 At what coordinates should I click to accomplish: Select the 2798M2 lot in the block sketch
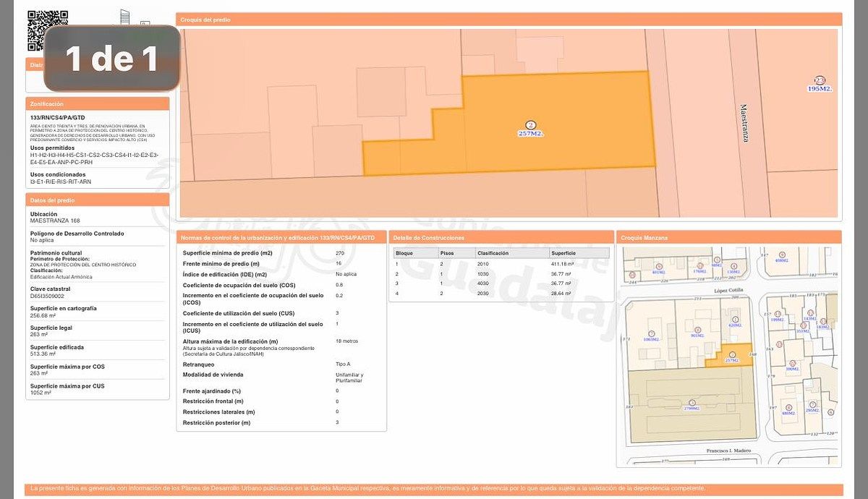[x=692, y=405]
